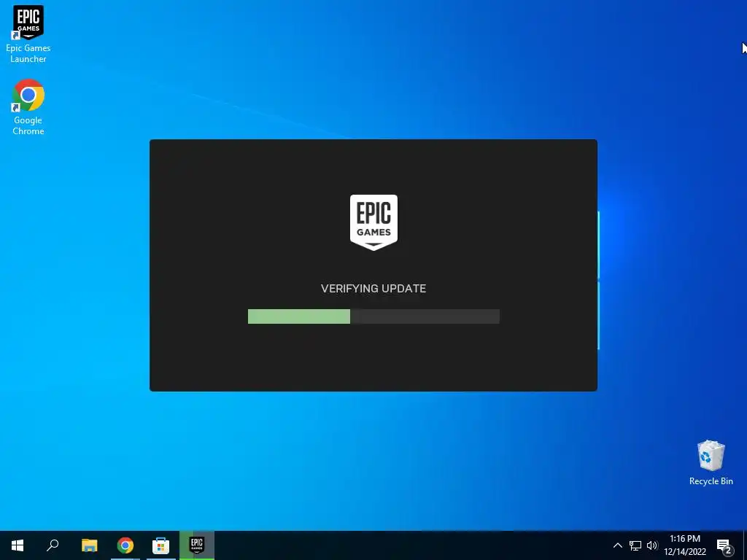Open network status tray icon
The width and height of the screenshot is (747, 560).
(x=635, y=545)
